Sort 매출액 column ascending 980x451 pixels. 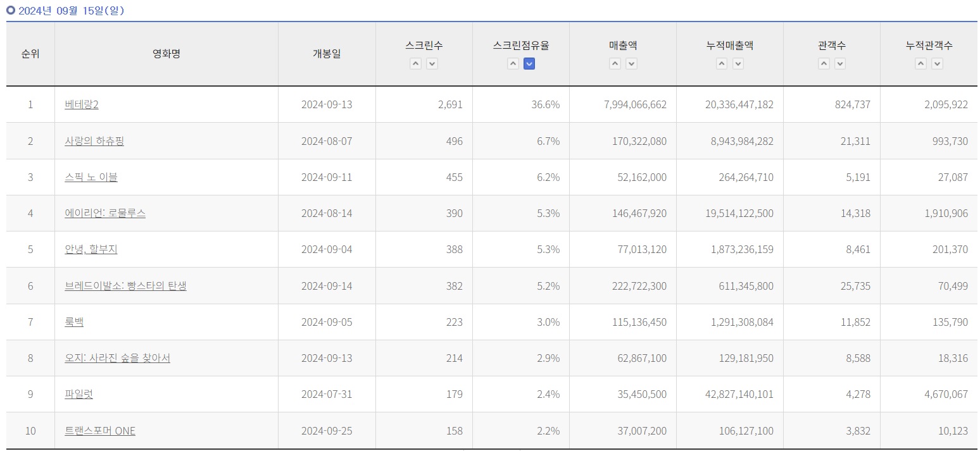[615, 63]
